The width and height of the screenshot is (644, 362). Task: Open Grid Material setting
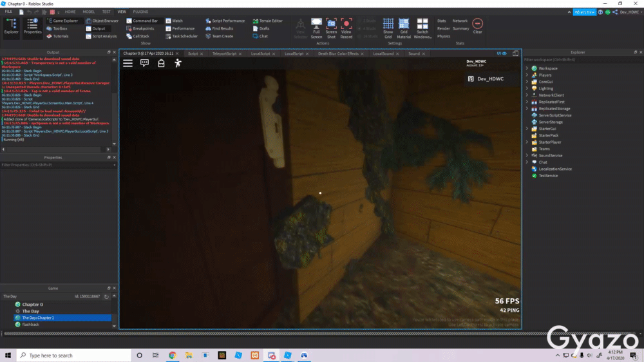[x=404, y=28]
